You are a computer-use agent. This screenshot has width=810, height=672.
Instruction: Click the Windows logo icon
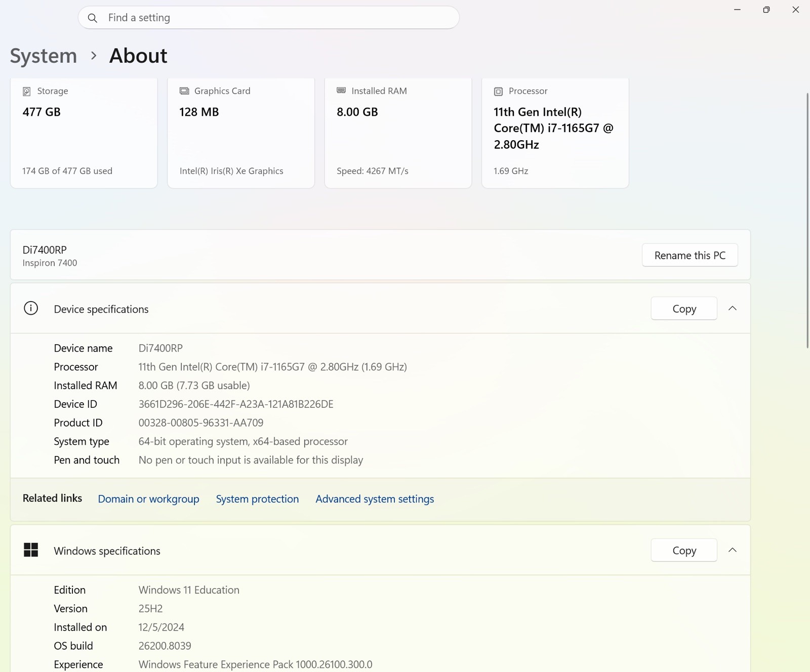pyautogui.click(x=31, y=550)
